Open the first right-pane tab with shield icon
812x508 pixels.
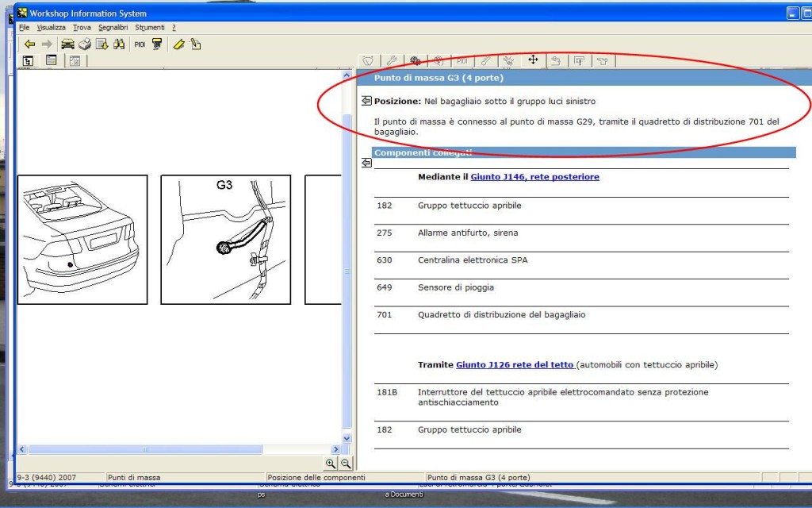[x=368, y=60]
